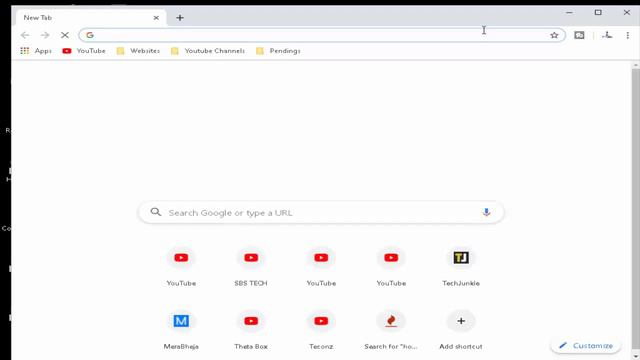
Task: Open the Teconz shortcut
Action: [321, 330]
